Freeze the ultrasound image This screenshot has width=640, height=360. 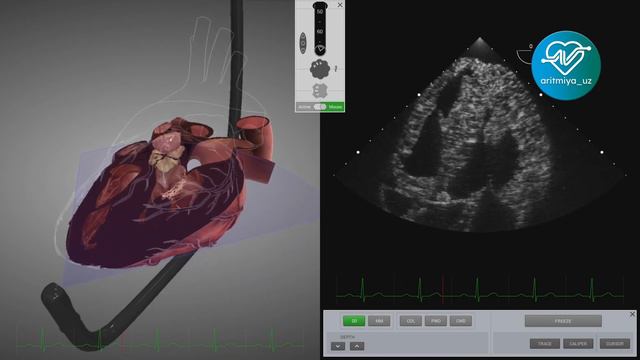point(563,321)
